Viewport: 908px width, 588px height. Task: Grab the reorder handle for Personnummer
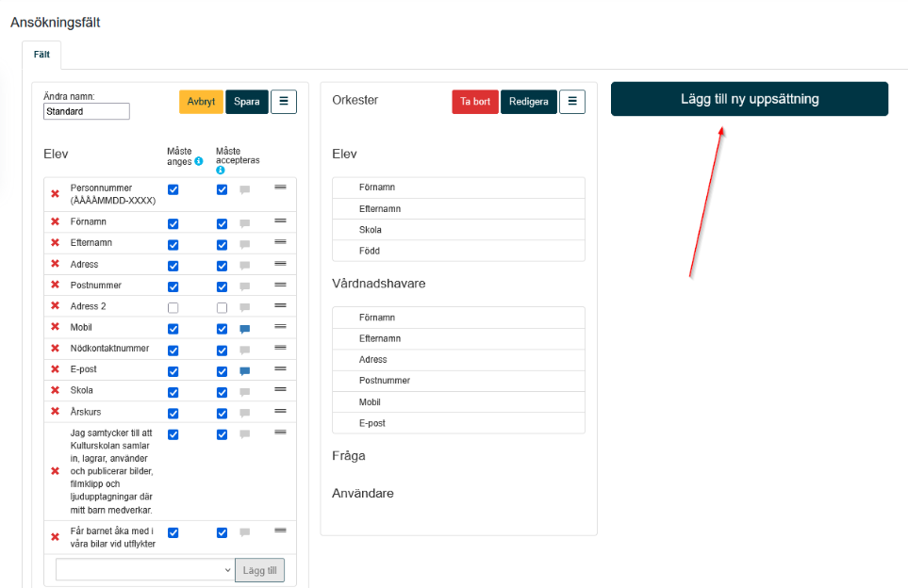click(x=280, y=187)
